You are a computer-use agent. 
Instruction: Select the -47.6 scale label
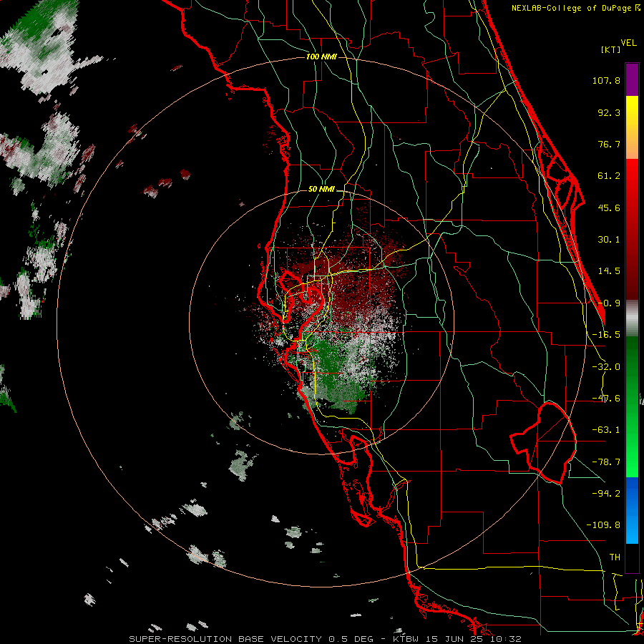[x=606, y=399]
